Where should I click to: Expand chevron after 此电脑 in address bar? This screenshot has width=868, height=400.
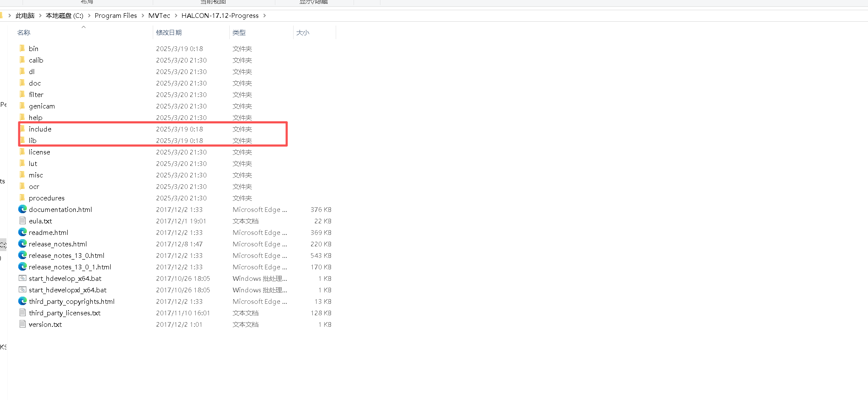coord(40,15)
